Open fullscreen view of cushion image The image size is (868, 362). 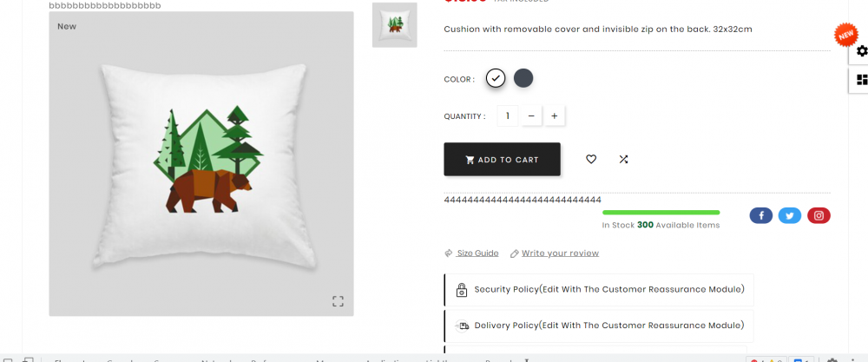(x=339, y=301)
